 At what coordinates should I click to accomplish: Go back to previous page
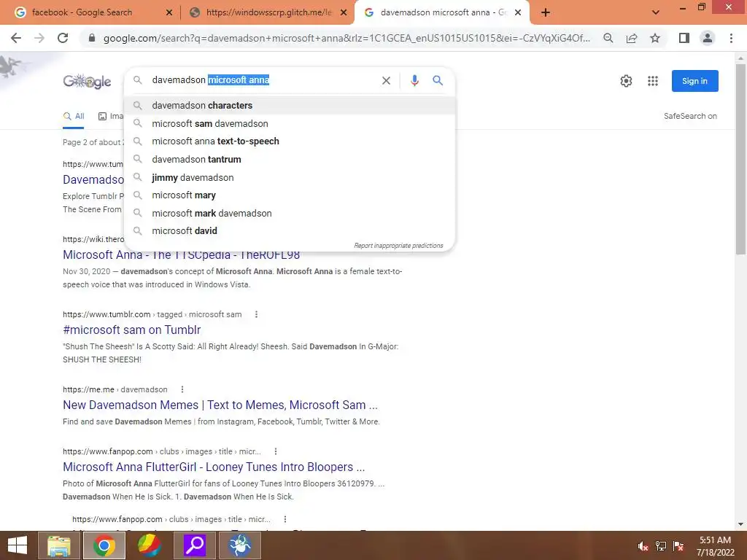16,38
